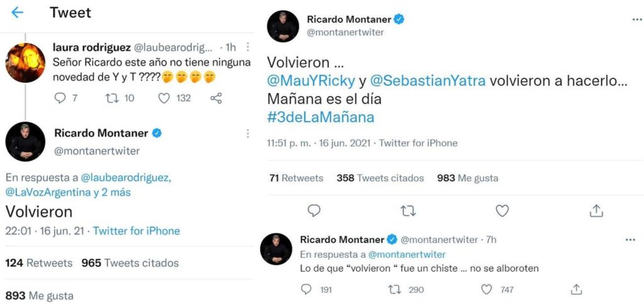Screen dimensions: 644x307
Task: Like the "fue un chiste" reply
Action: click(x=486, y=289)
